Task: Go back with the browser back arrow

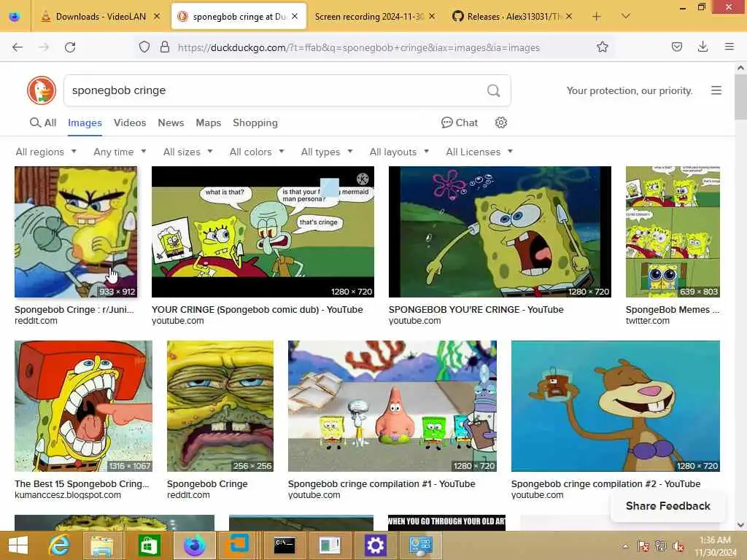Action: pyautogui.click(x=18, y=47)
